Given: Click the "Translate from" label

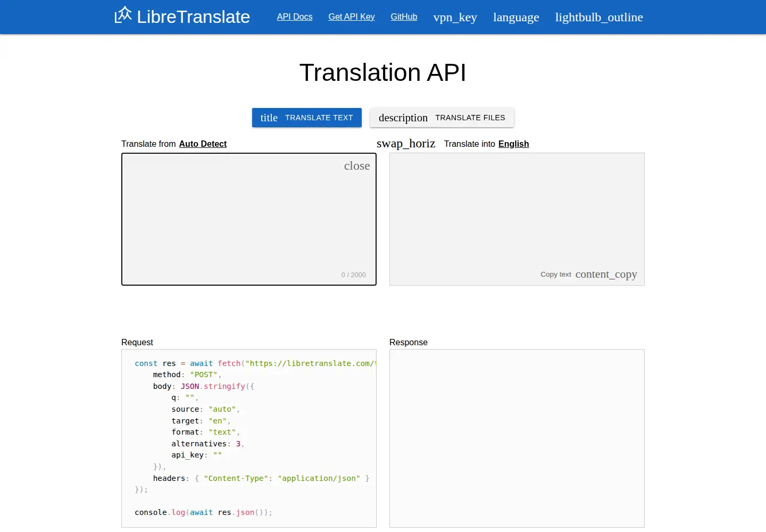Looking at the screenshot, I should [x=148, y=144].
